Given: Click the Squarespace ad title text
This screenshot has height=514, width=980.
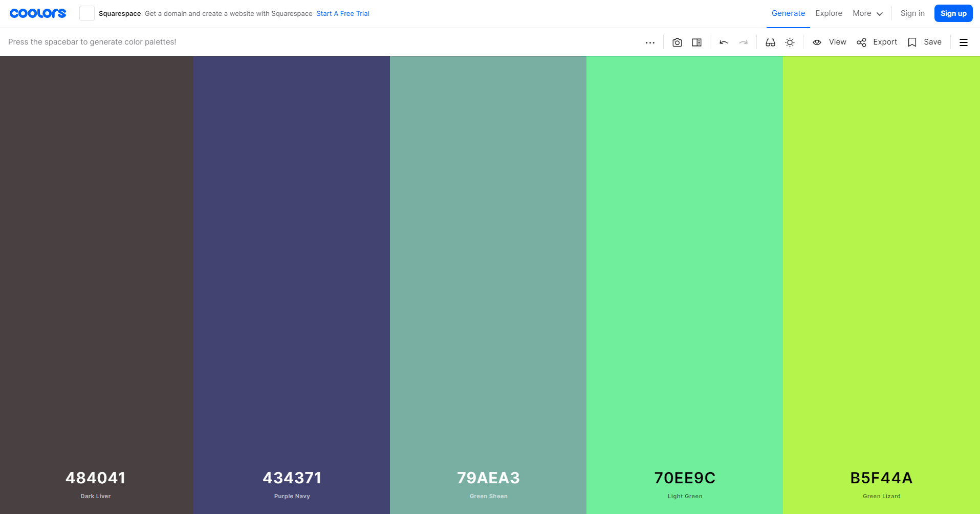Looking at the screenshot, I should click(120, 14).
